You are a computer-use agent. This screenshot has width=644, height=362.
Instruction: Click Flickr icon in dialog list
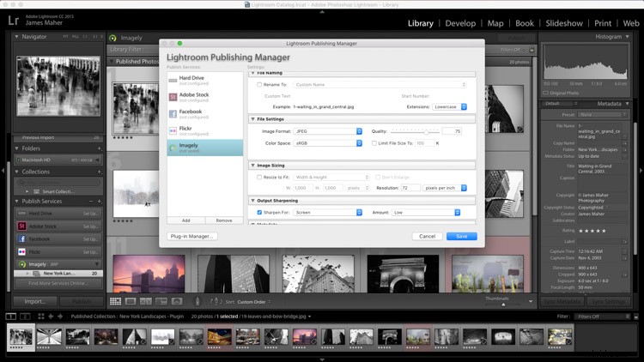pyautogui.click(x=173, y=130)
